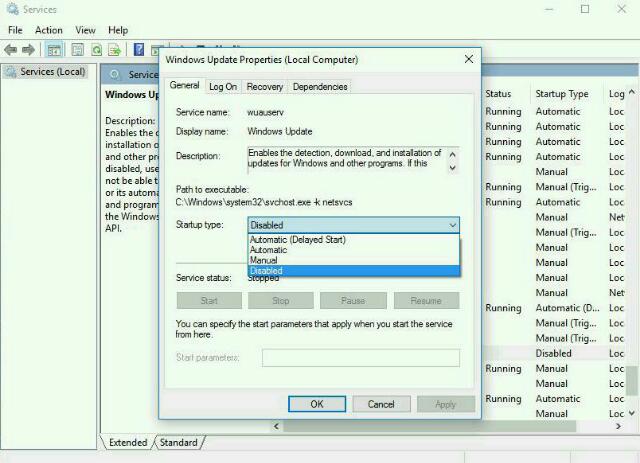Image resolution: width=640 pixels, height=463 pixels.
Task: Click the Show/Hide Console Tree icon
Action: (x=55, y=49)
